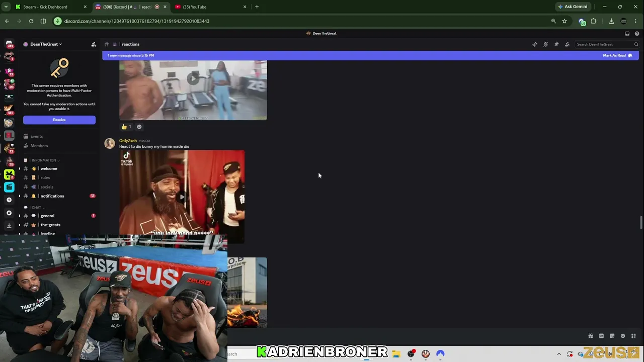The height and width of the screenshot is (362, 644).
Task: Click the Ask Gemini button
Action: click(x=573, y=7)
